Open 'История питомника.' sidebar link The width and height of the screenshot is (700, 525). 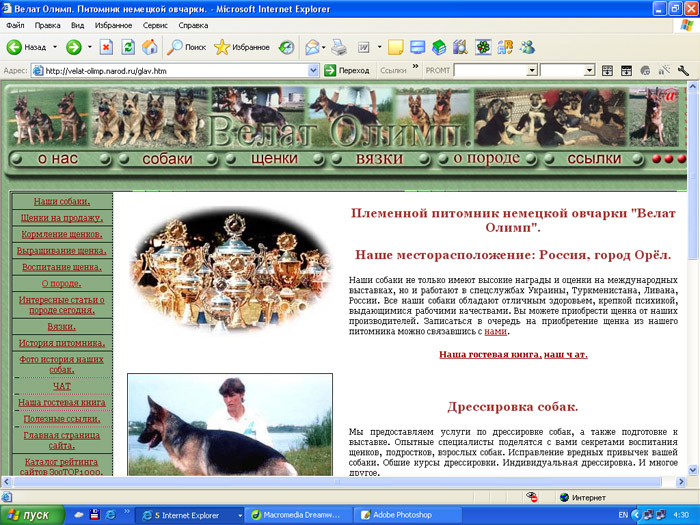[x=62, y=343]
